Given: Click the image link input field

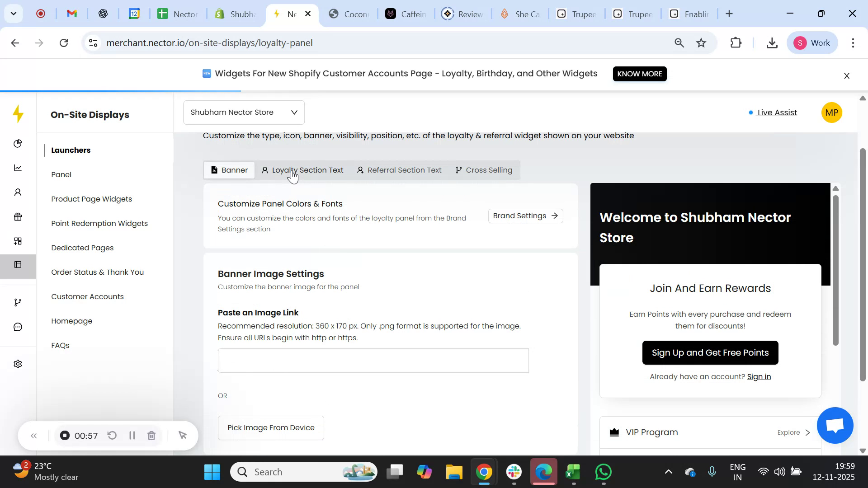Looking at the screenshot, I should (373, 360).
